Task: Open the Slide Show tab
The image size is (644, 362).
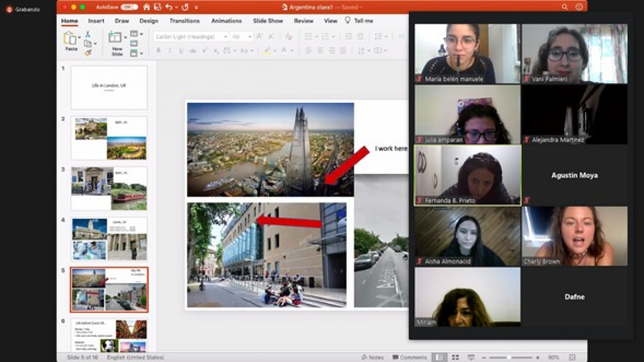Action: tap(268, 21)
